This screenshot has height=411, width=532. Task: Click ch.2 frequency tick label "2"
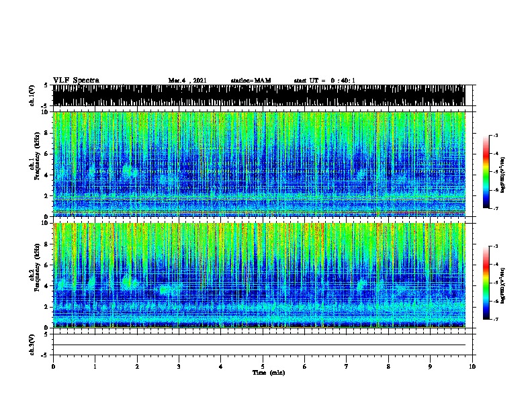coord(46,307)
